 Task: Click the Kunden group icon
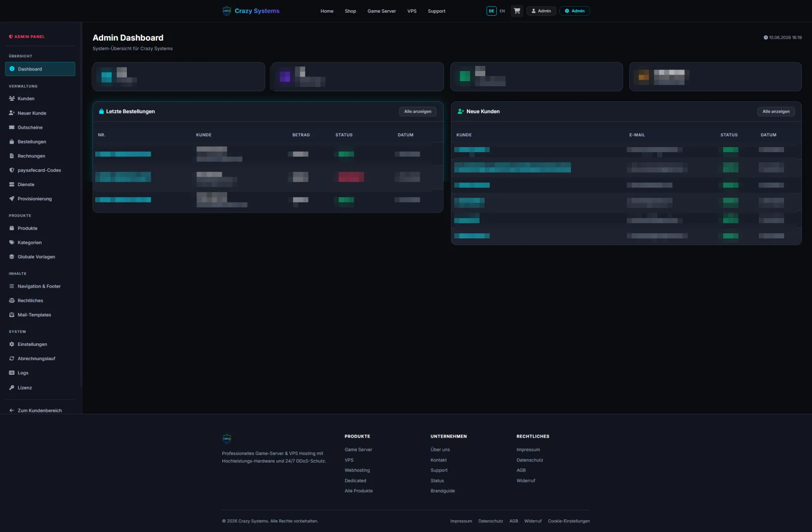(12, 98)
